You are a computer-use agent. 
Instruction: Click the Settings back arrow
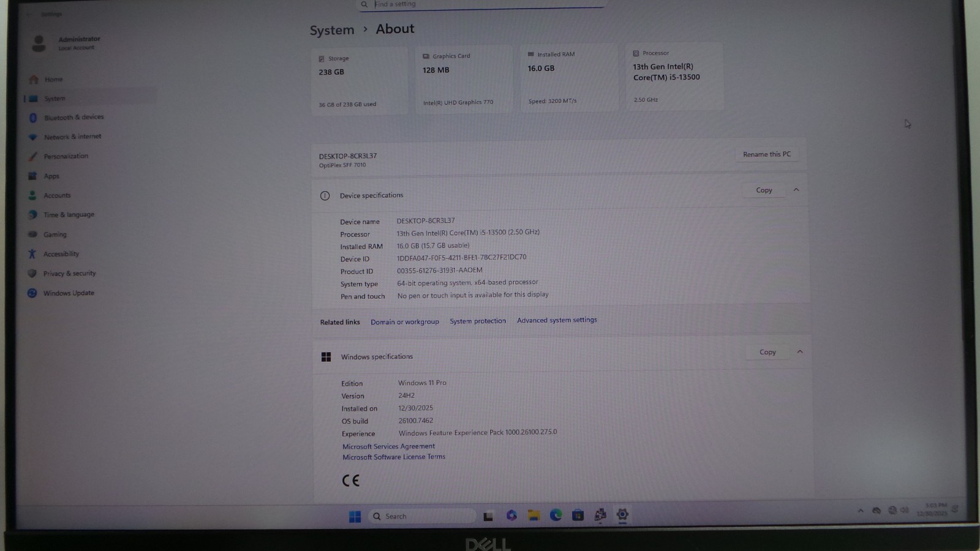30,14
